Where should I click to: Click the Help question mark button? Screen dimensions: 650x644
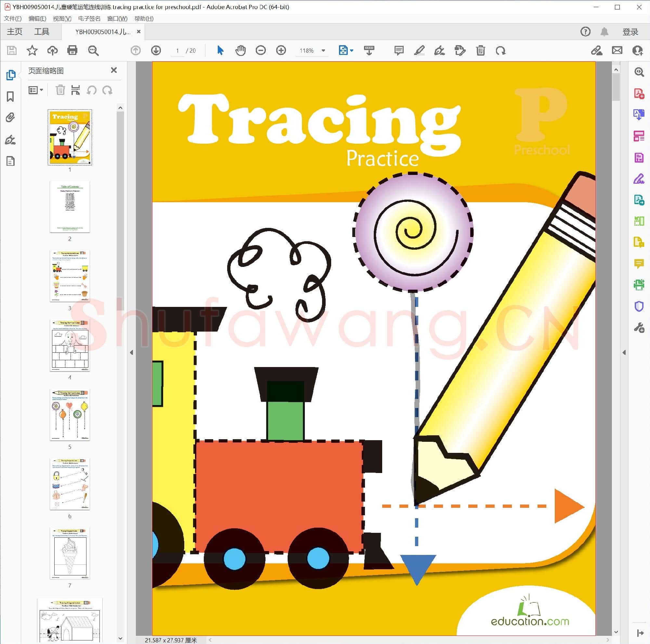click(x=585, y=31)
